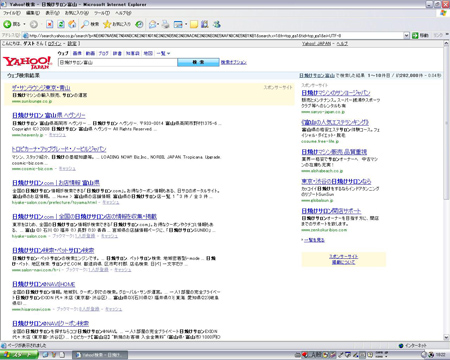Open the sponsored ザ・サンラウンジ東京・青山 result
The width and height of the screenshot is (450, 360).
click(x=41, y=88)
